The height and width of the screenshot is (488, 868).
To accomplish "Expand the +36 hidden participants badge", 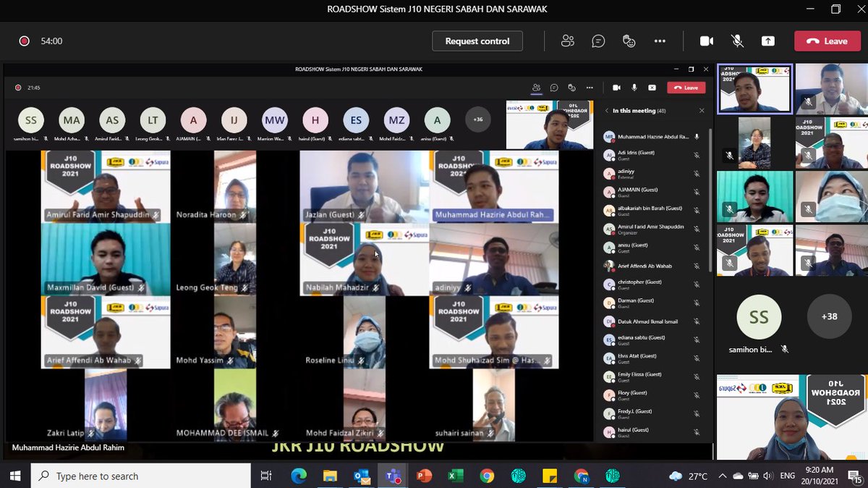I will click(x=477, y=119).
